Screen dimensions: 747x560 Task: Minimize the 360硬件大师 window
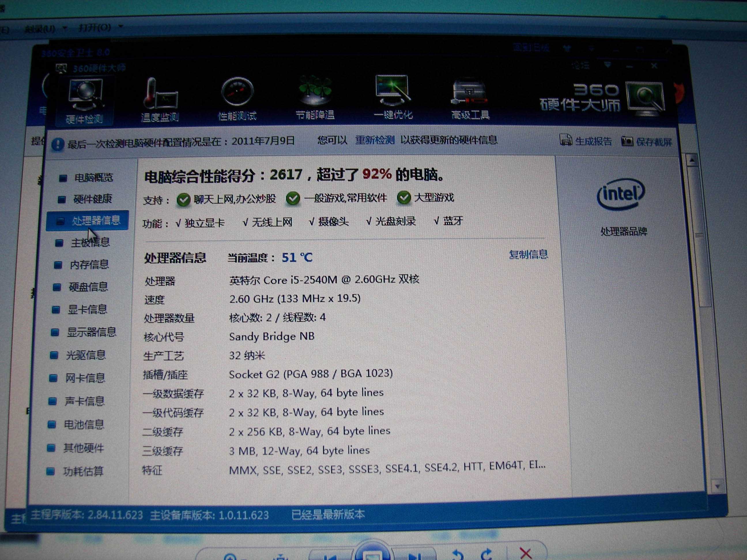point(629,66)
